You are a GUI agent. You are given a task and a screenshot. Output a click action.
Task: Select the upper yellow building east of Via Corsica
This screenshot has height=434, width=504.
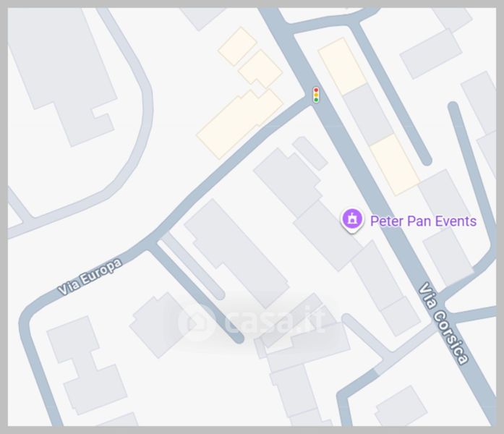point(342,67)
